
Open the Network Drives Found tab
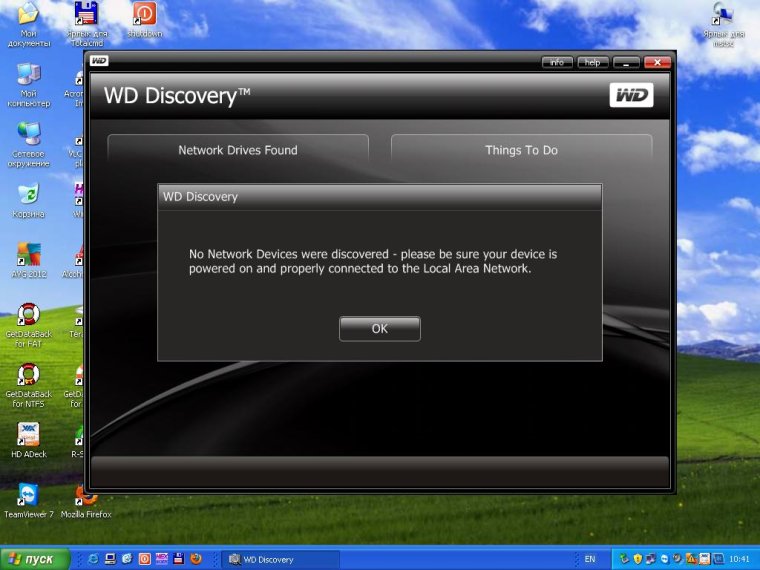click(x=238, y=150)
